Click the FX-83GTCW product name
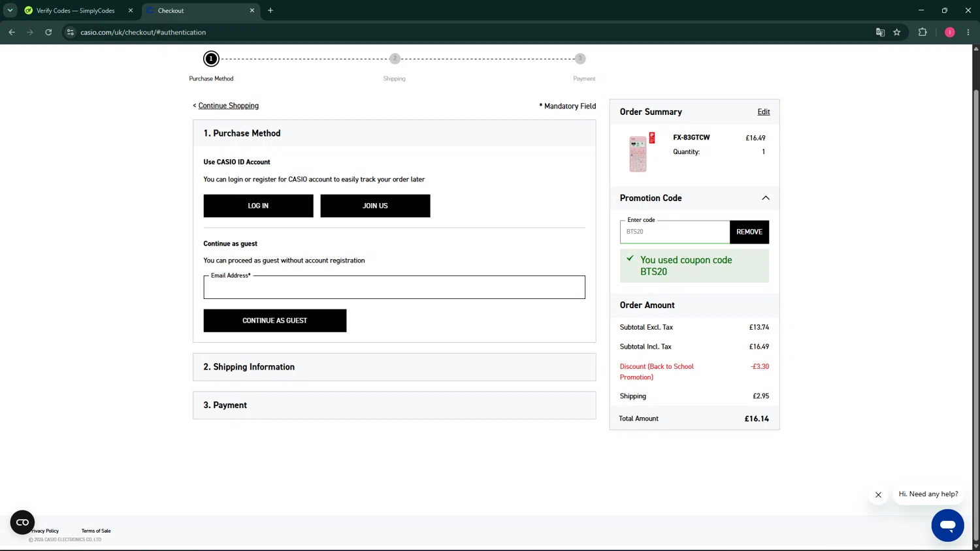The height and width of the screenshot is (551, 980). pos(691,138)
